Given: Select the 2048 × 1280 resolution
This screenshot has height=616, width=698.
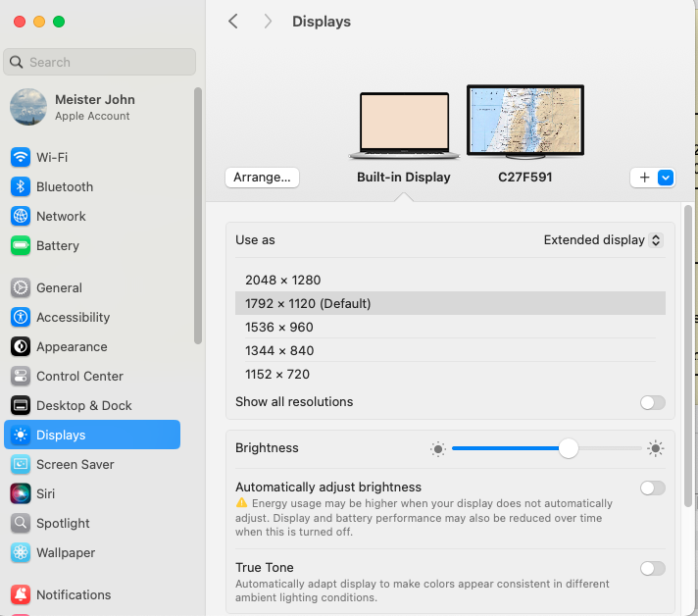Looking at the screenshot, I should click(283, 280).
